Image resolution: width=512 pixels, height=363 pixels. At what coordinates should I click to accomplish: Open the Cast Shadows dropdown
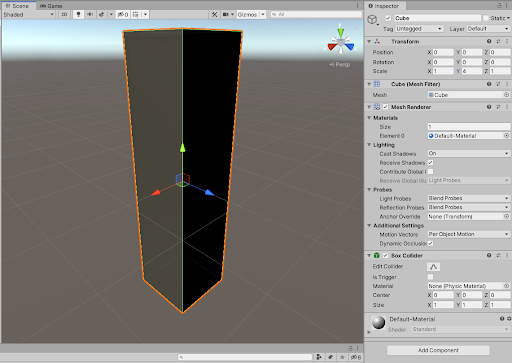click(x=469, y=154)
